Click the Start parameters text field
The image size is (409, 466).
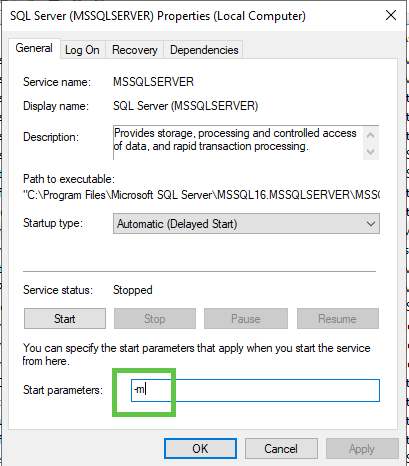255,390
